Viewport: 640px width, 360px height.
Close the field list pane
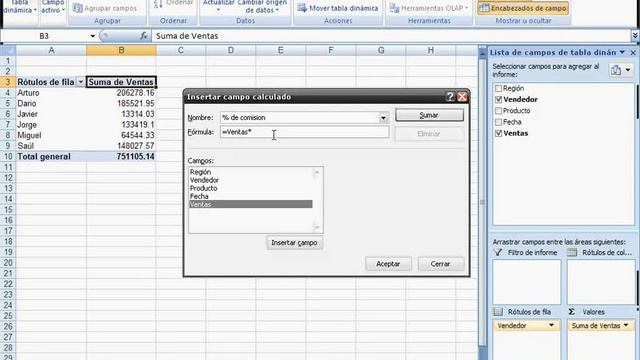point(633,53)
